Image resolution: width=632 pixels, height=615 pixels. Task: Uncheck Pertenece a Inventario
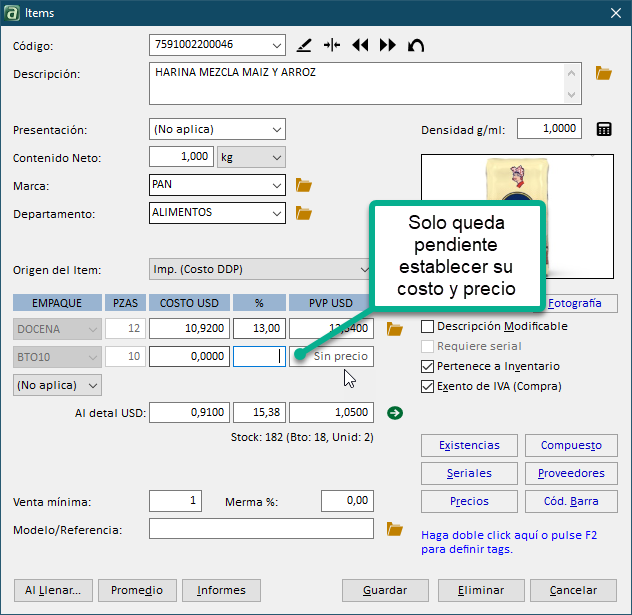click(428, 366)
